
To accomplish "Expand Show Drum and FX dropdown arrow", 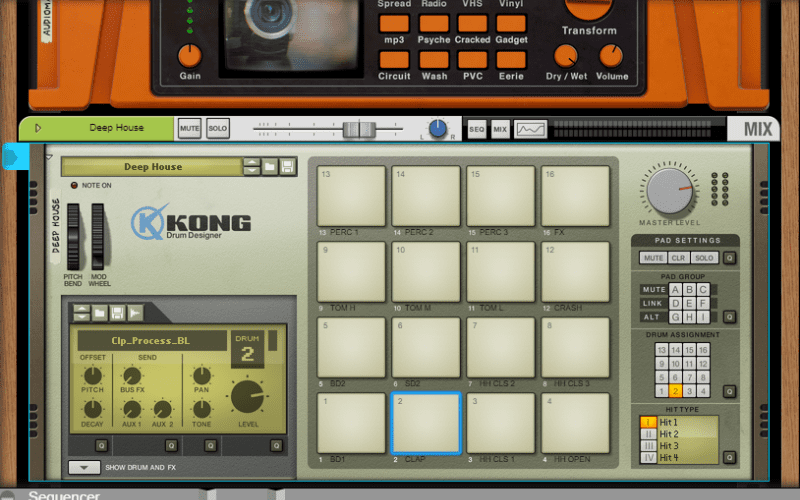I will [84, 467].
